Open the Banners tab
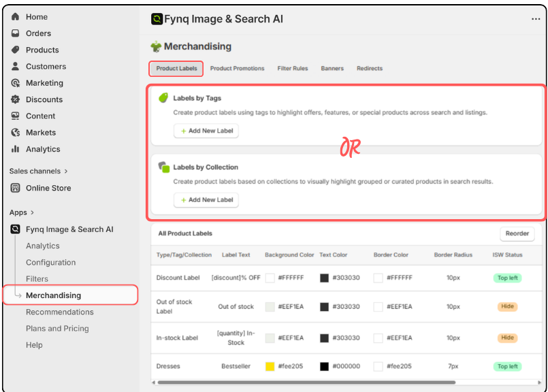The height and width of the screenshot is (392, 548). tap(332, 69)
